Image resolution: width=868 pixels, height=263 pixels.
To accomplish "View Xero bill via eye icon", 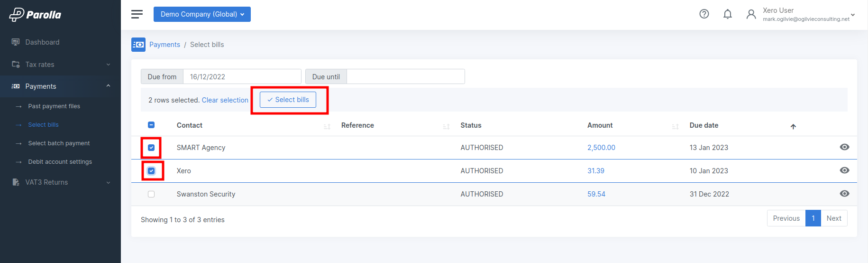I will (x=844, y=170).
